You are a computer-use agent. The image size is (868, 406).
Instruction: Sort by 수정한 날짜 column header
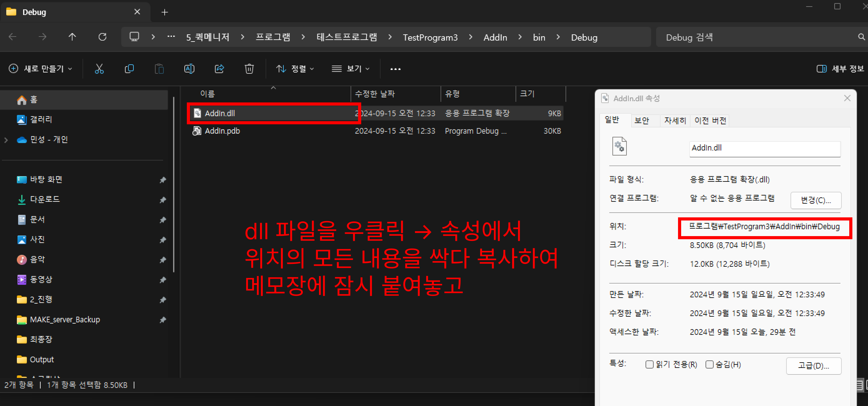(x=396, y=94)
